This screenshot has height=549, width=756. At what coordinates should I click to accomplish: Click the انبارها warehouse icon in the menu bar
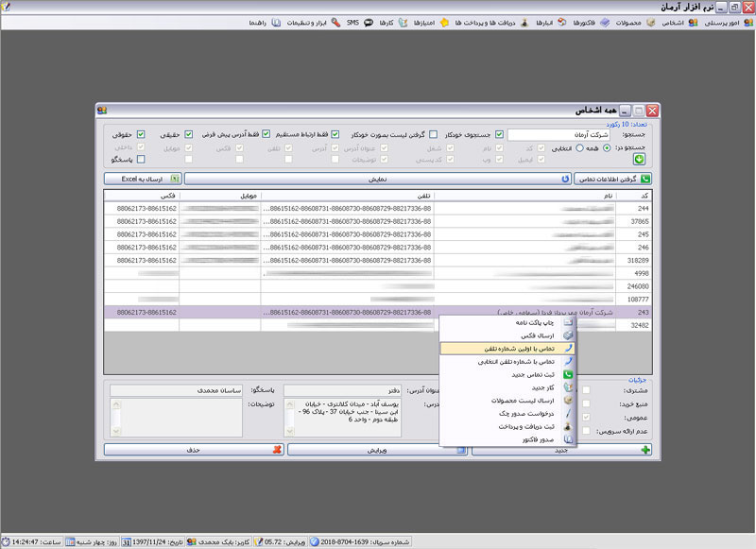coord(561,23)
